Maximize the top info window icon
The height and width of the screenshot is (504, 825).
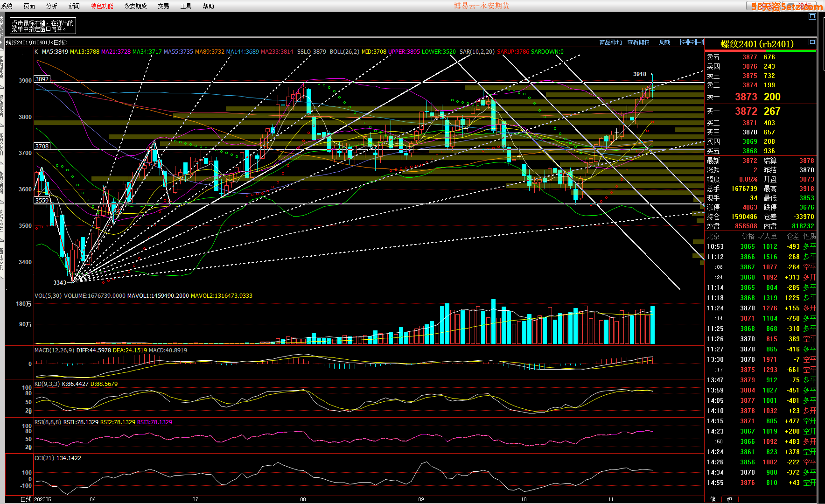click(x=812, y=16)
